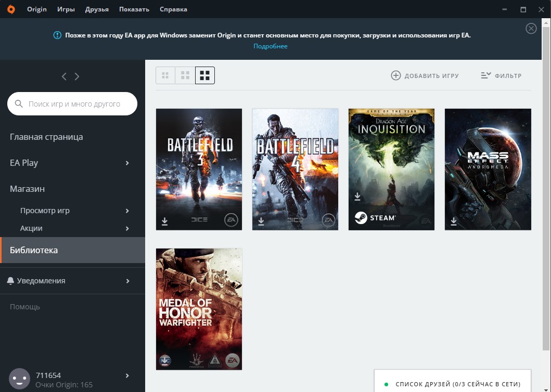Expand the Уведомления panel arrow
Image resolution: width=551 pixels, height=392 pixels.
tap(127, 281)
